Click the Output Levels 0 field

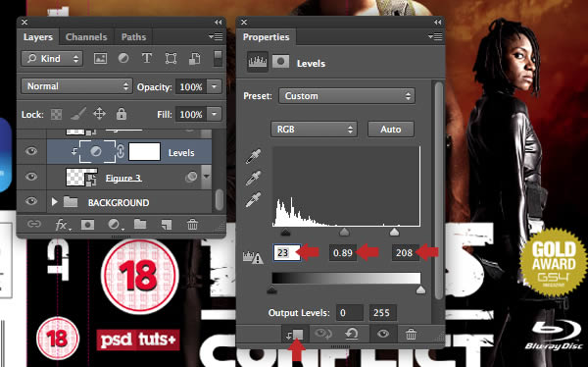[350, 312]
